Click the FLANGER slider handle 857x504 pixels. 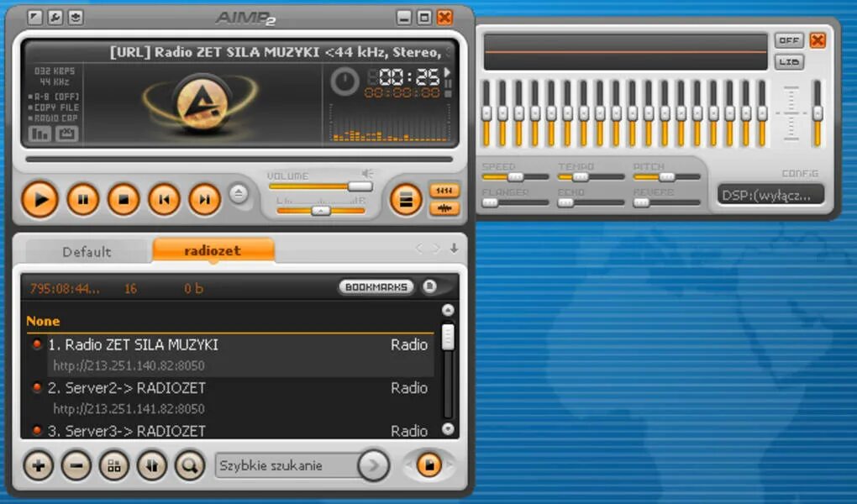click(491, 202)
